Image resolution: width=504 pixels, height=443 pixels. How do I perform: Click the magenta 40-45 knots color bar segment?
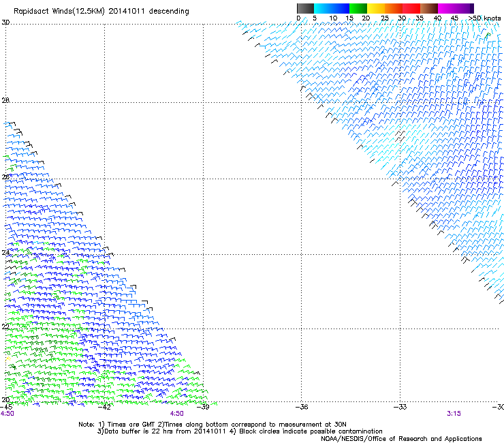447,8
